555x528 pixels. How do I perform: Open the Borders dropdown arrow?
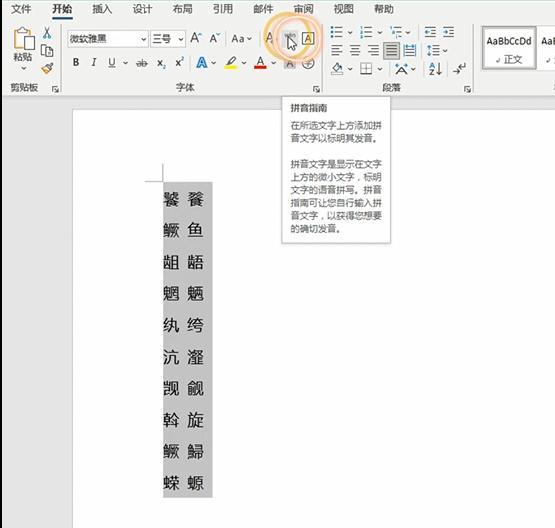pyautogui.click(x=380, y=69)
